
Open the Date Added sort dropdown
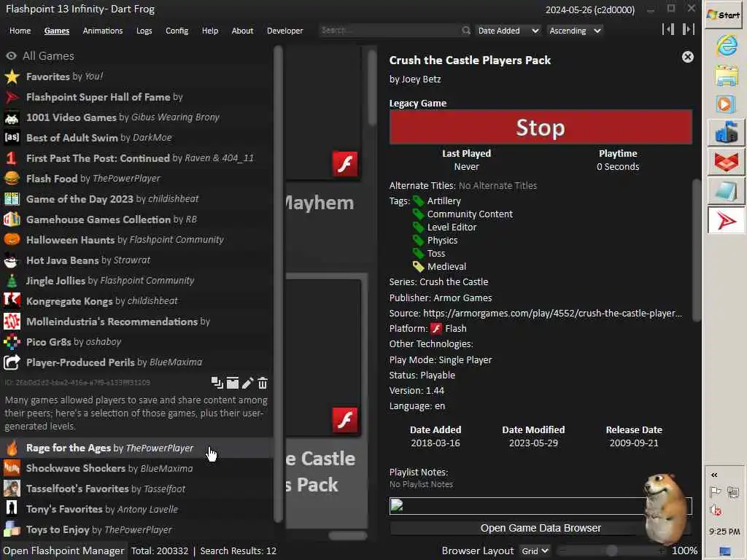tap(508, 31)
